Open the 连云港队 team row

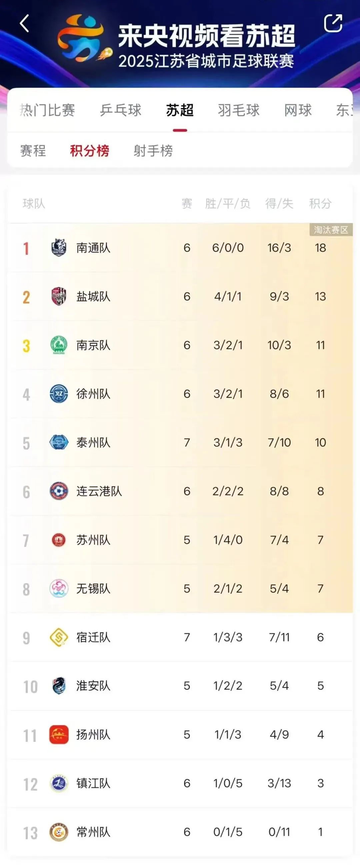click(182, 491)
